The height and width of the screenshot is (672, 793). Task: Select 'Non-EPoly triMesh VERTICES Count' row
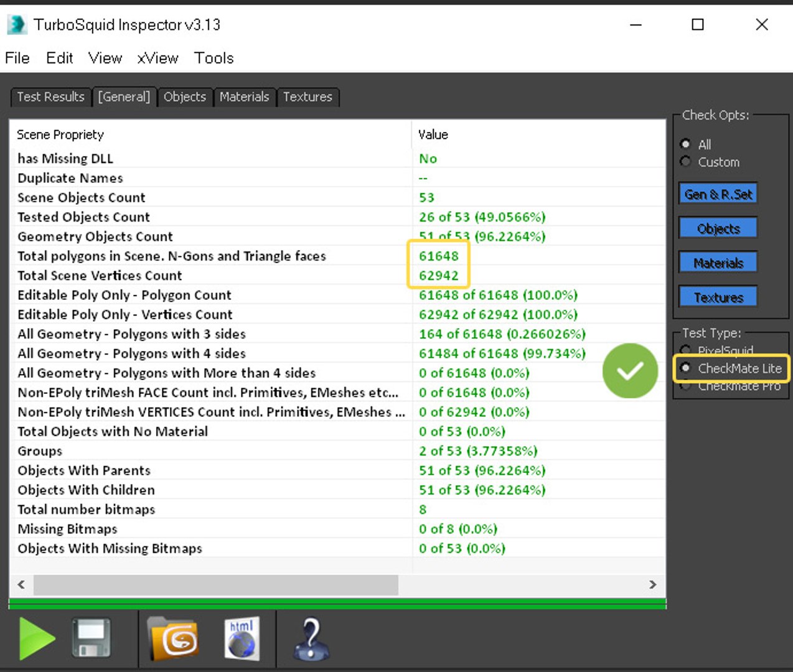tap(337, 412)
